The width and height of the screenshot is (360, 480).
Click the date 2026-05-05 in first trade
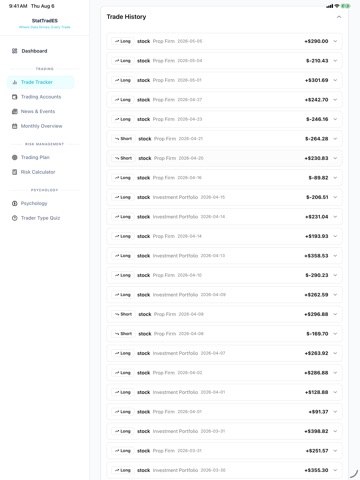(190, 41)
